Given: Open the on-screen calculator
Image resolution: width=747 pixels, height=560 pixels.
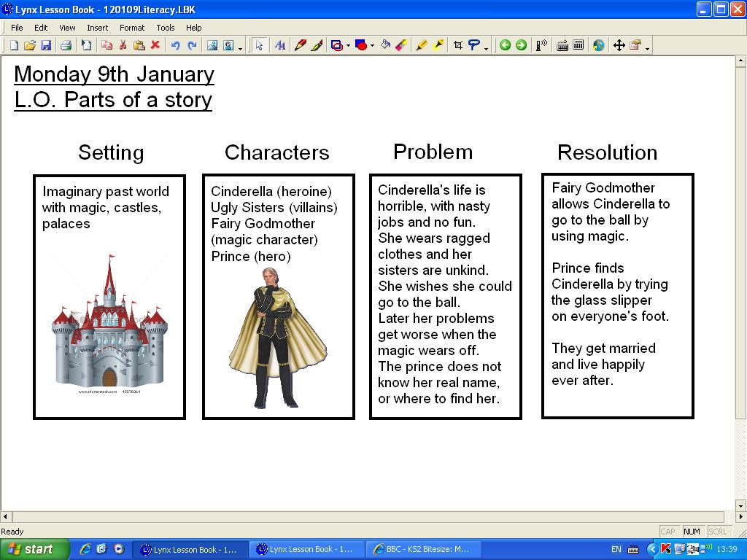Looking at the screenshot, I should (578, 45).
